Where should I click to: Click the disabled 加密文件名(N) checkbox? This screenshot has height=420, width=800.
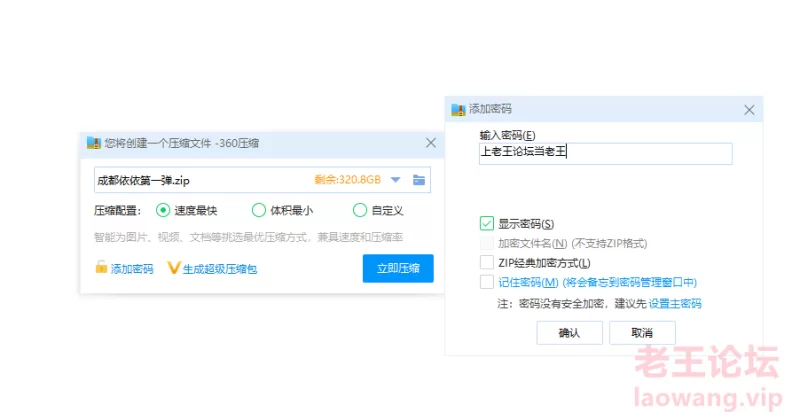[487, 243]
